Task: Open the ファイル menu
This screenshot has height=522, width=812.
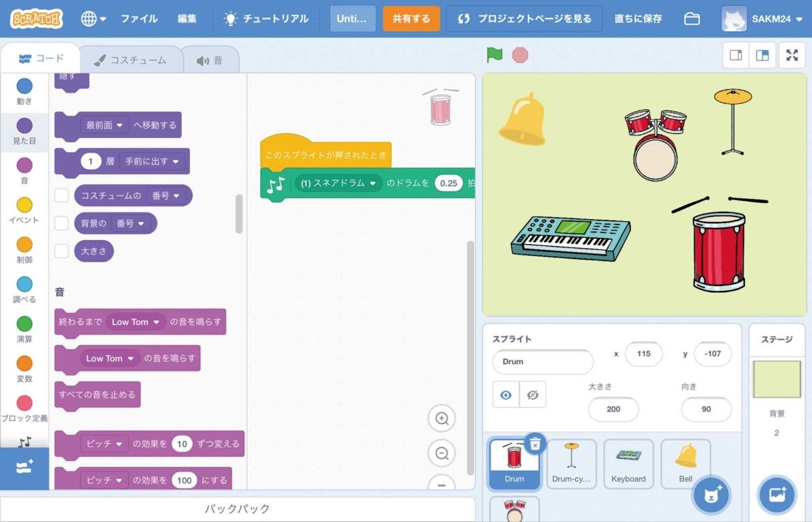Action: (139, 19)
